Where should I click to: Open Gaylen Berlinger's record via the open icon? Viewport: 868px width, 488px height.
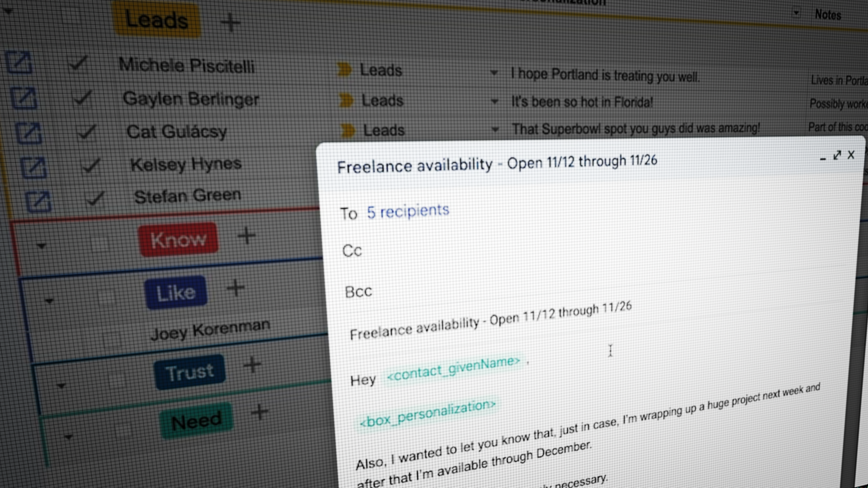[x=24, y=98]
